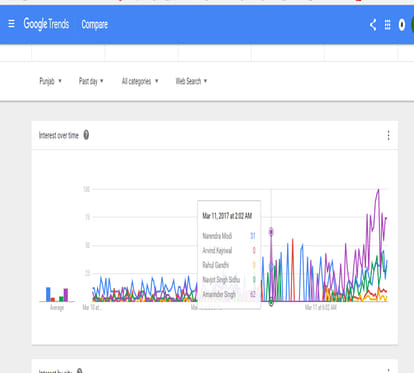Click the purple Average bar
Viewport: 414px width, 373px height.
click(x=66, y=295)
